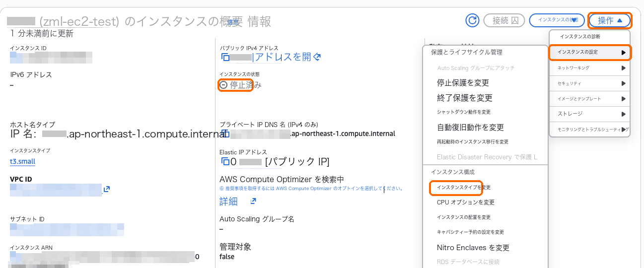The height and width of the screenshot is (268, 644).
Task: Open the 操作 actions dropdown
Action: (610, 20)
